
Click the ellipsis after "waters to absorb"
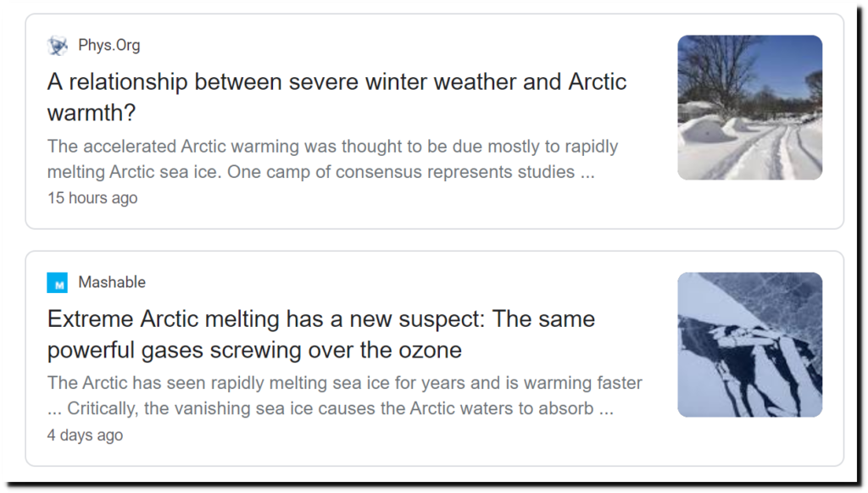(605, 410)
